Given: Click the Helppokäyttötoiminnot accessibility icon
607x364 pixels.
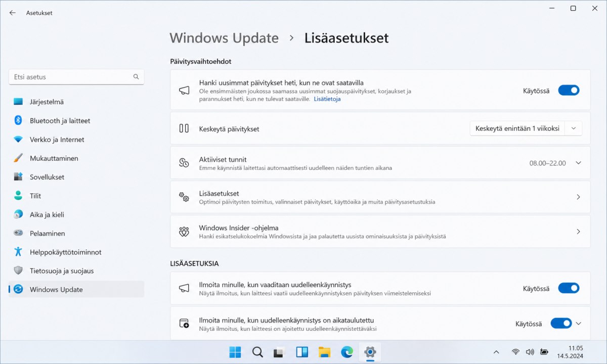Looking at the screenshot, I should (x=18, y=252).
